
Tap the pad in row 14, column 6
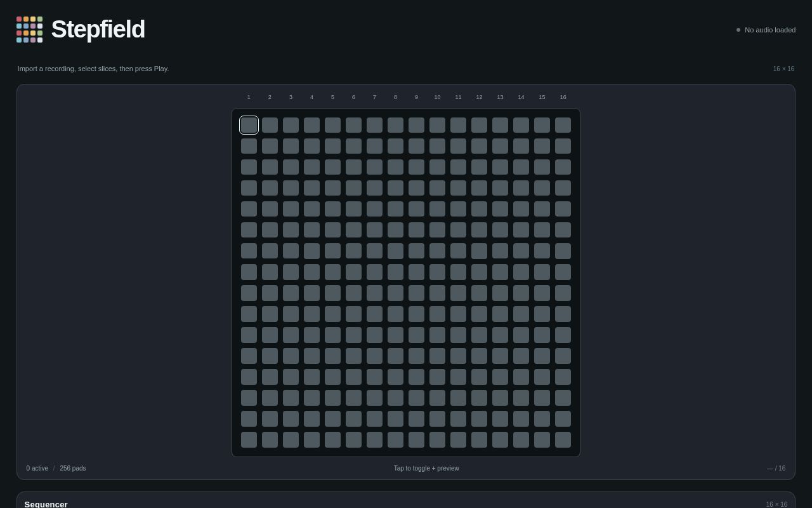pos(353,398)
